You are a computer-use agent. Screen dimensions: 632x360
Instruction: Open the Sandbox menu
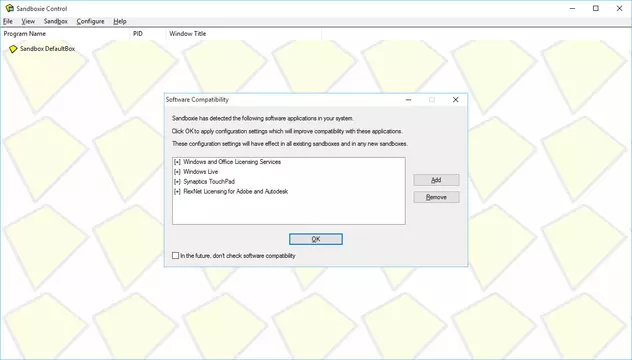[x=56, y=21]
